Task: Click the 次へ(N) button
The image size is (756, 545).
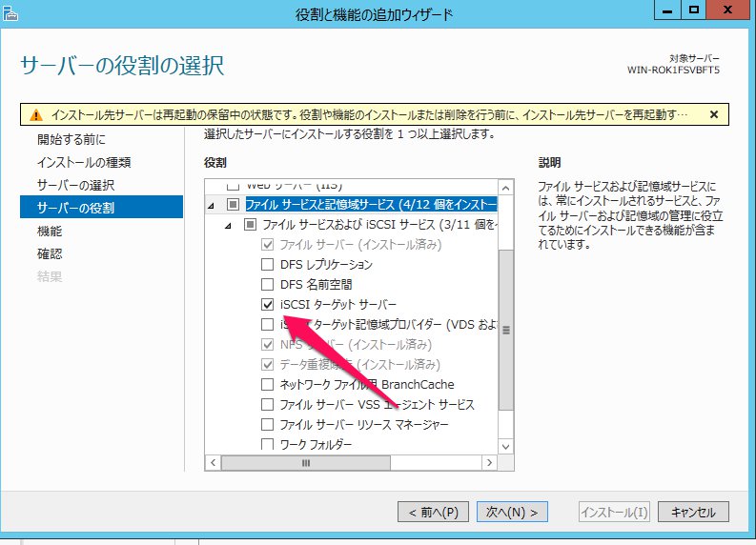Action: click(512, 513)
